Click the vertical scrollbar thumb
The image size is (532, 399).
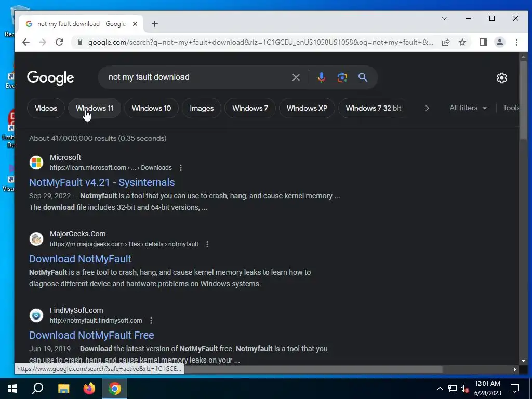pos(523,100)
